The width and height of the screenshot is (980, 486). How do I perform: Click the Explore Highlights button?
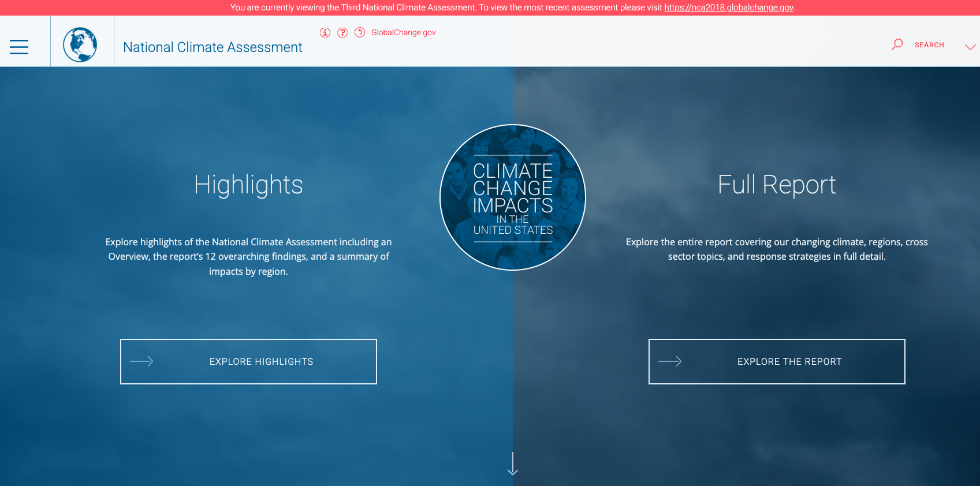pyautogui.click(x=261, y=361)
